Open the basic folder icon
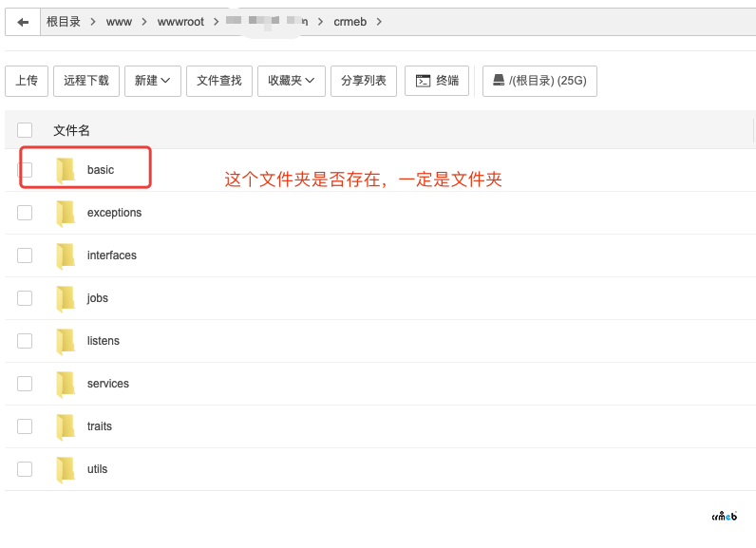The image size is (756, 548). coord(66,170)
